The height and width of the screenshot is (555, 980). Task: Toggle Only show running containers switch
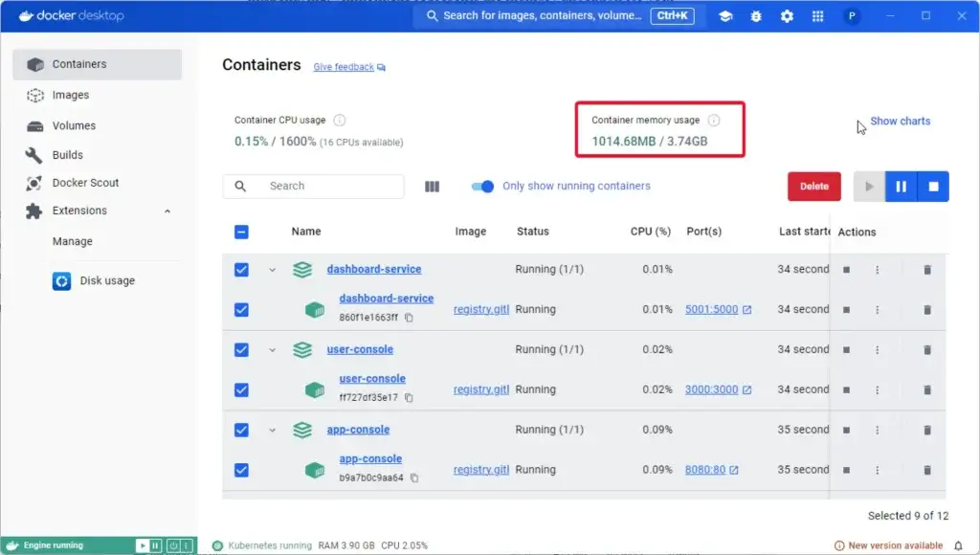482,187
